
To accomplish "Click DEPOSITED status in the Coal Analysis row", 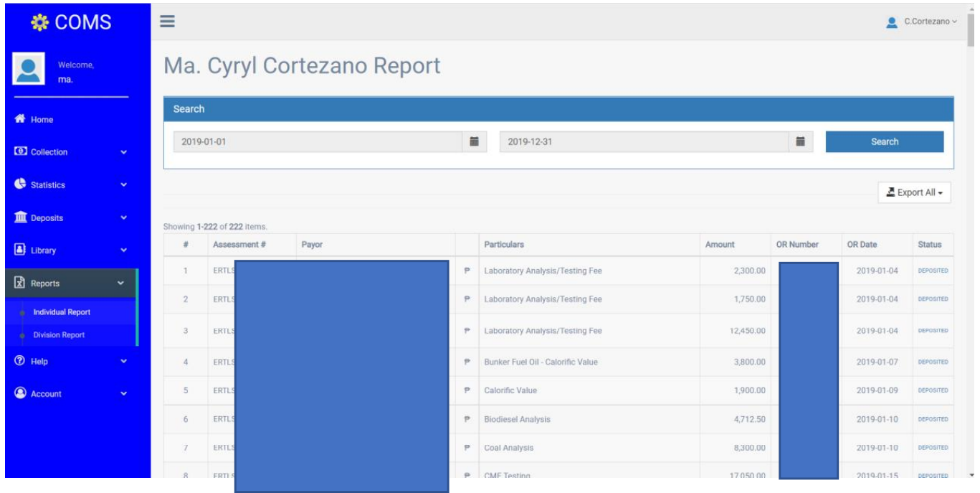I will click(x=933, y=448).
